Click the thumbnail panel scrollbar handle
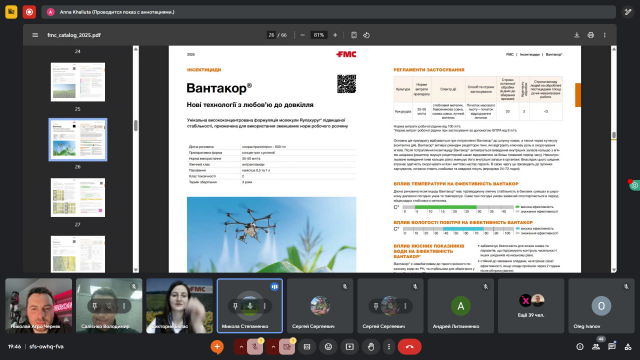This screenshot has width=640, height=360. [136, 125]
